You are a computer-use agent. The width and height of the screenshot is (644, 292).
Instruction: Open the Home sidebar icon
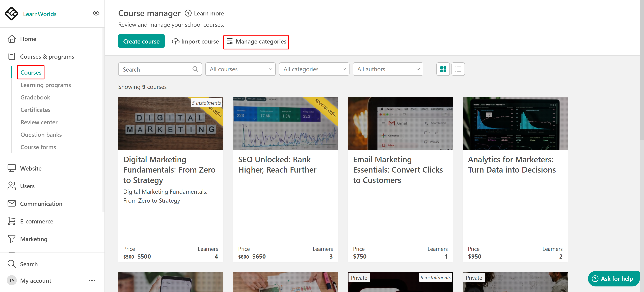[12, 39]
